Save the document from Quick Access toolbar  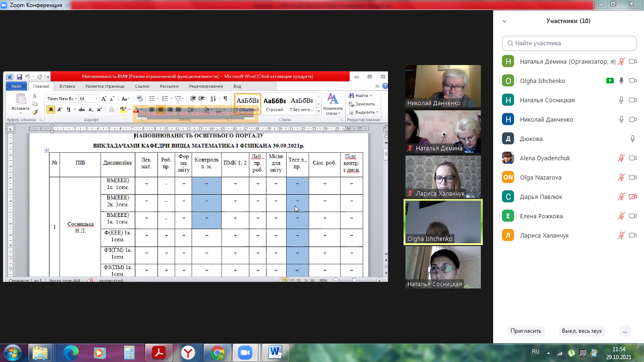coord(19,76)
